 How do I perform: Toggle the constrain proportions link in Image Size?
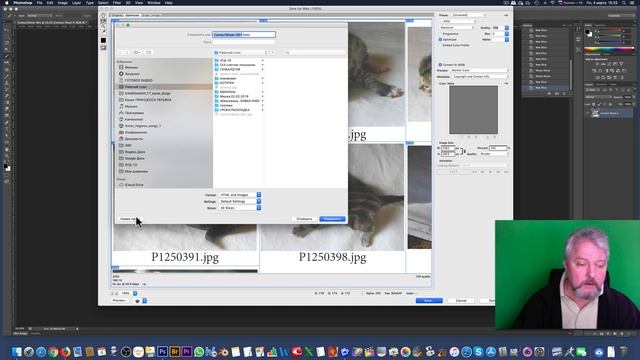coord(462,151)
